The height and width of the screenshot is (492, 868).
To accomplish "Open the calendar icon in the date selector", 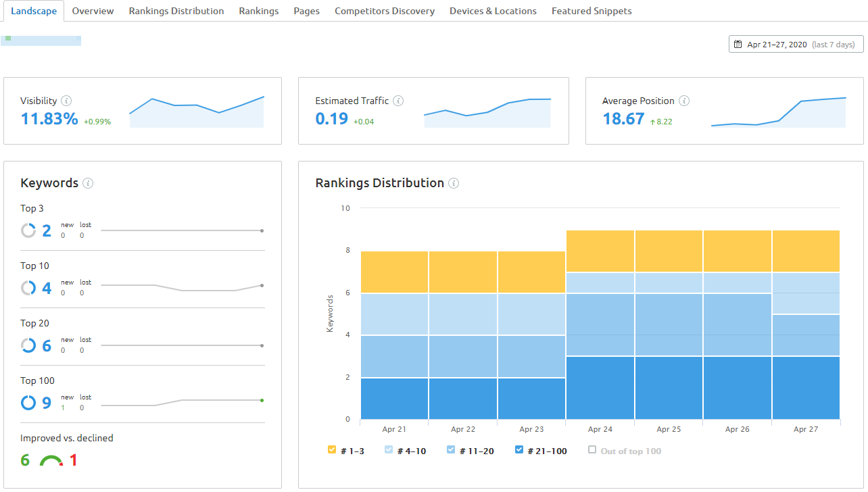I will pyautogui.click(x=738, y=43).
